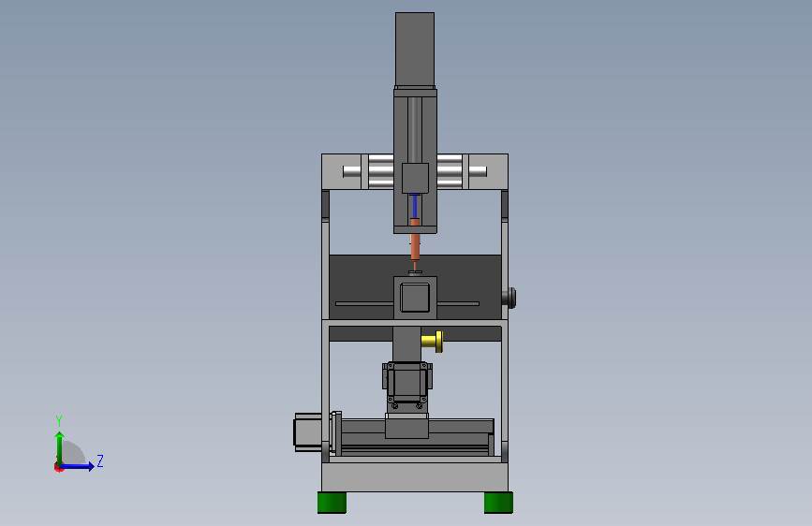This screenshot has height=526, width=812.
Task: Select the square block on the center carriage
Action: 415,299
